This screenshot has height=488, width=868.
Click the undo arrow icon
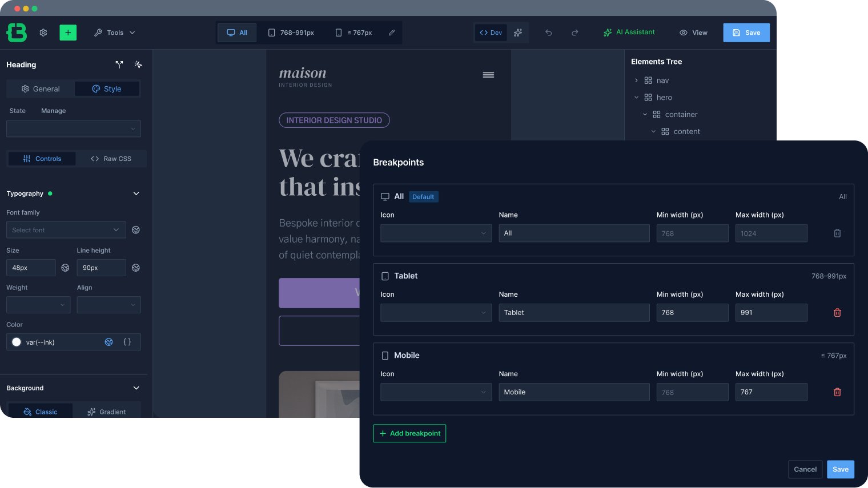click(549, 33)
